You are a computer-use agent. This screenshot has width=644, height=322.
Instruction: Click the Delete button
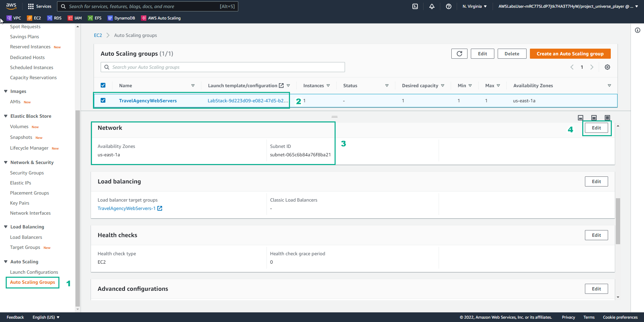(x=512, y=54)
